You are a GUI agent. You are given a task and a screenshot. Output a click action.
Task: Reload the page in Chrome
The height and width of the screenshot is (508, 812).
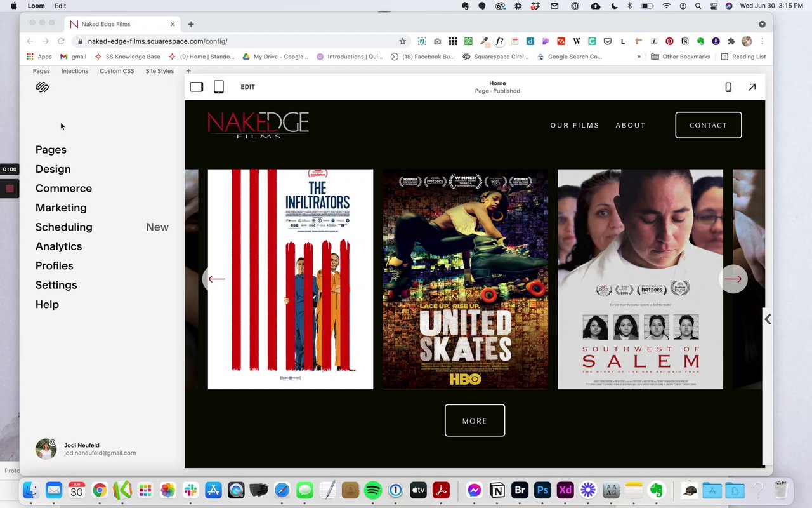tap(61, 41)
